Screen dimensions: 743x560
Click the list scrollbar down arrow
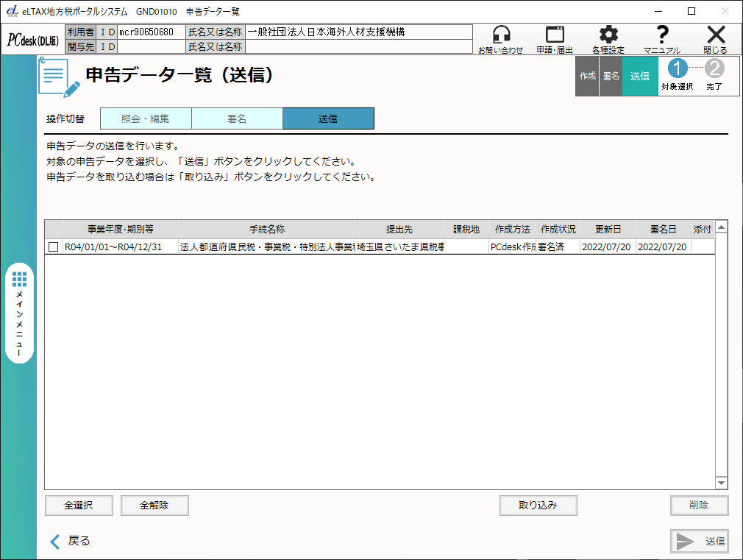[x=721, y=483]
